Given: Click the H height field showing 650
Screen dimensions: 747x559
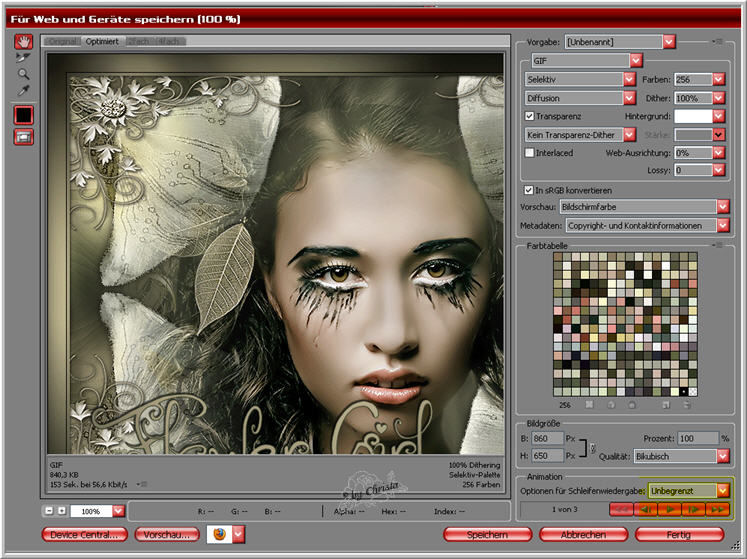Looking at the screenshot, I should point(547,456).
